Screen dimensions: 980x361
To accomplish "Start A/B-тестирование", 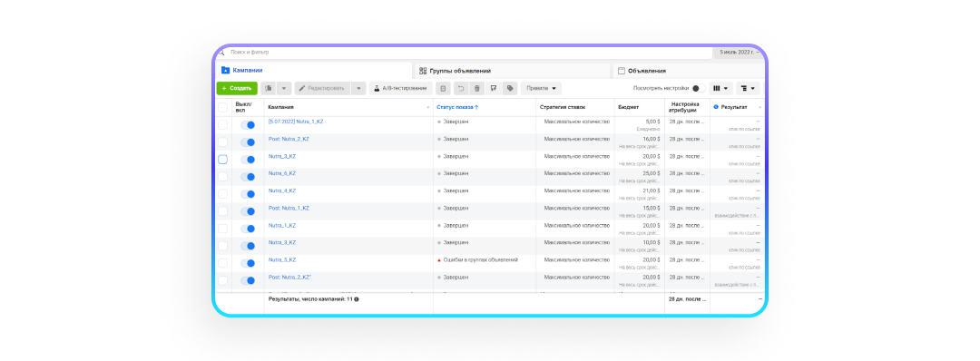I will [x=400, y=89].
